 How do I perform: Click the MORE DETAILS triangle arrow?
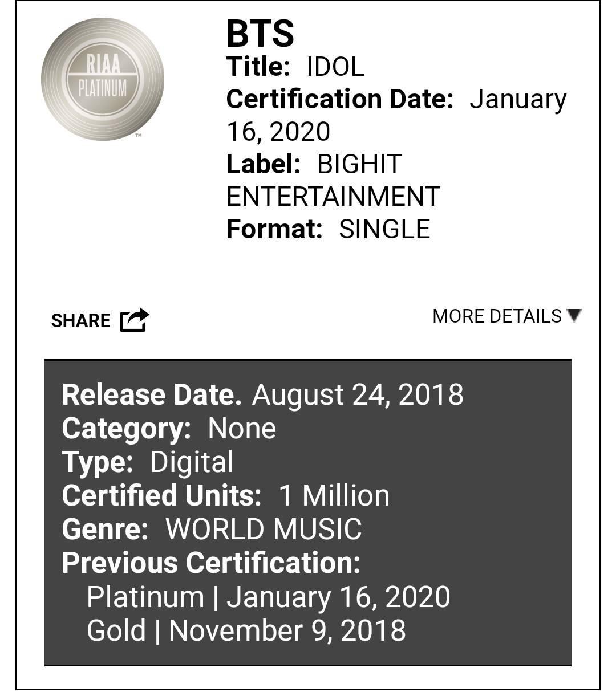click(574, 315)
